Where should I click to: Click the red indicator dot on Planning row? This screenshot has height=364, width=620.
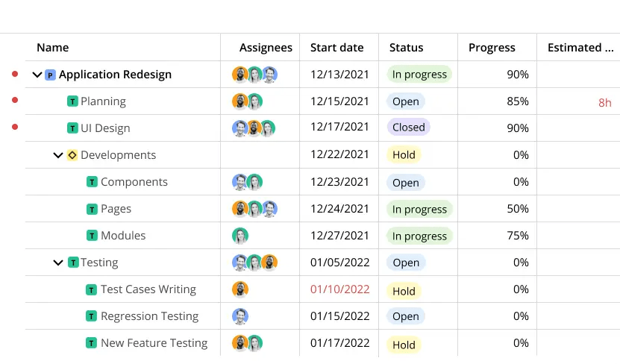point(15,101)
